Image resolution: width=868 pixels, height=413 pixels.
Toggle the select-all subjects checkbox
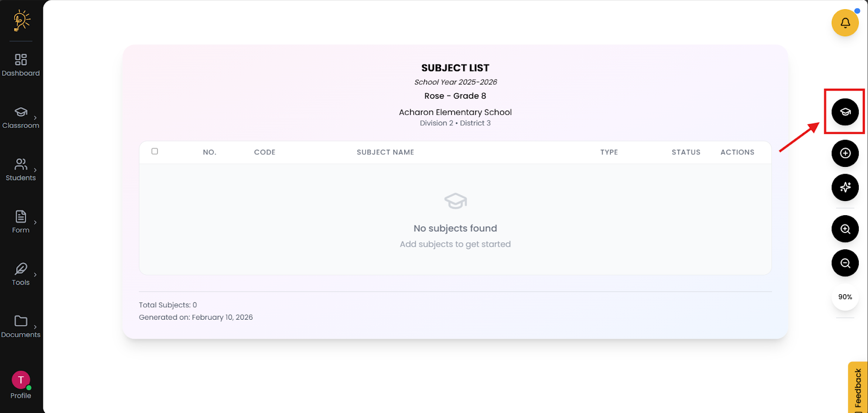coord(155,151)
